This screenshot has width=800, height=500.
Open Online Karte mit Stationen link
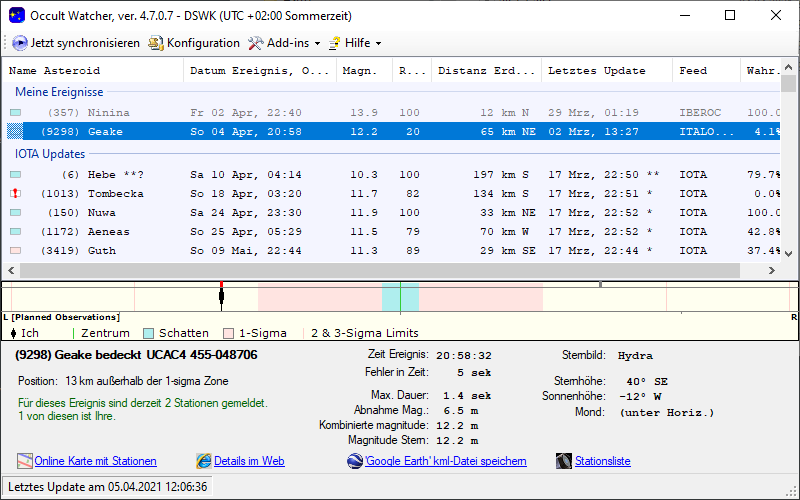(95, 461)
